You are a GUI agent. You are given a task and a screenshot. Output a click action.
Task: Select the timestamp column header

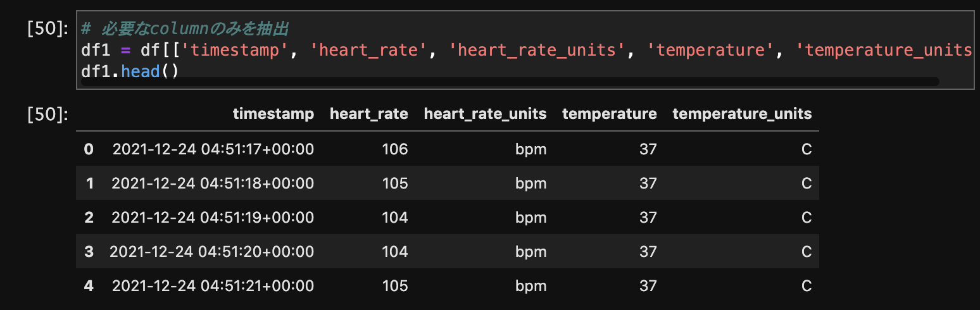[273, 114]
